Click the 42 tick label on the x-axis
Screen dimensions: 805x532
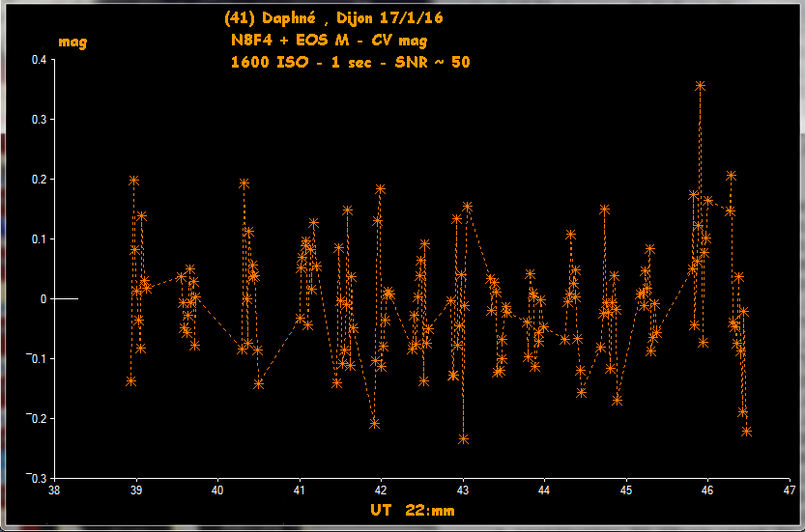[x=382, y=490]
